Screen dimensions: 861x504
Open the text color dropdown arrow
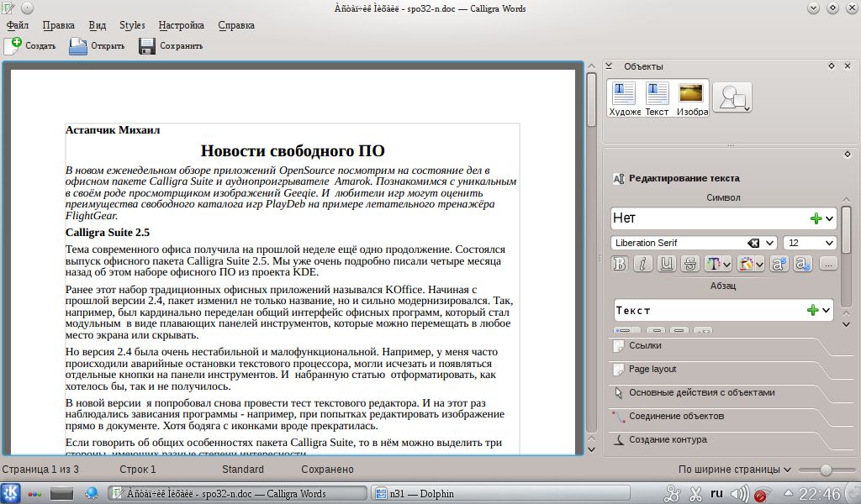pos(727,265)
